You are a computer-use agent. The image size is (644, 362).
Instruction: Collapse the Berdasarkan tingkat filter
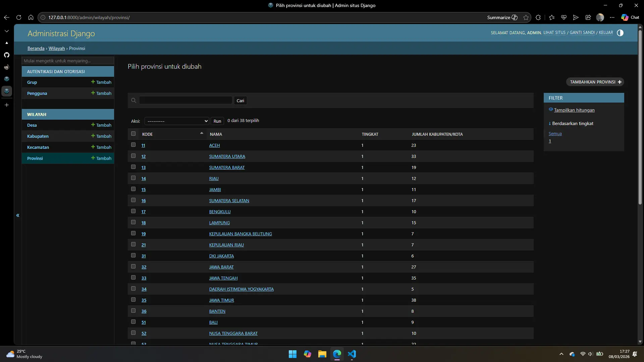(571, 124)
